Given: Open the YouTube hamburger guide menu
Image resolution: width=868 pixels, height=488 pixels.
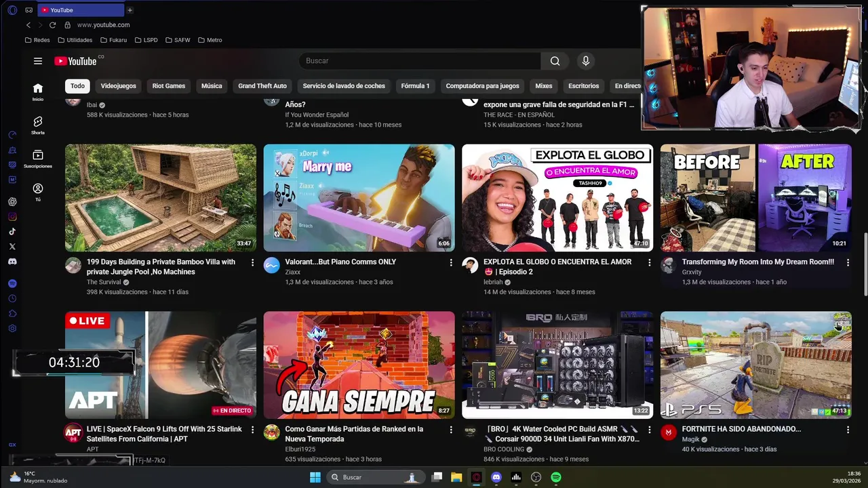Looking at the screenshot, I should [x=38, y=61].
